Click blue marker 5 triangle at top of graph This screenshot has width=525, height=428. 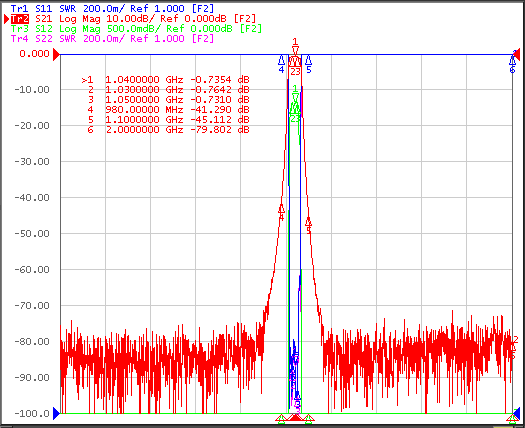[309, 60]
